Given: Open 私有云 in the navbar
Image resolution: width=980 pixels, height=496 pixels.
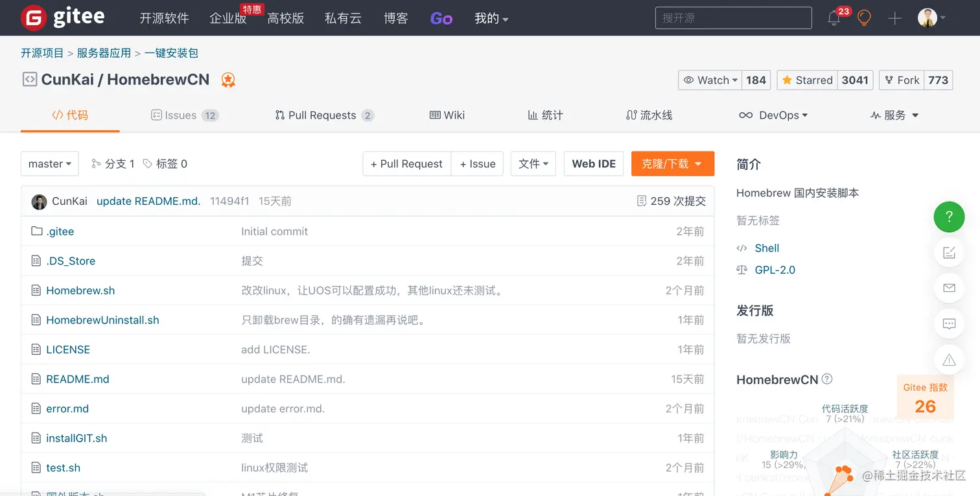Looking at the screenshot, I should coord(343,18).
